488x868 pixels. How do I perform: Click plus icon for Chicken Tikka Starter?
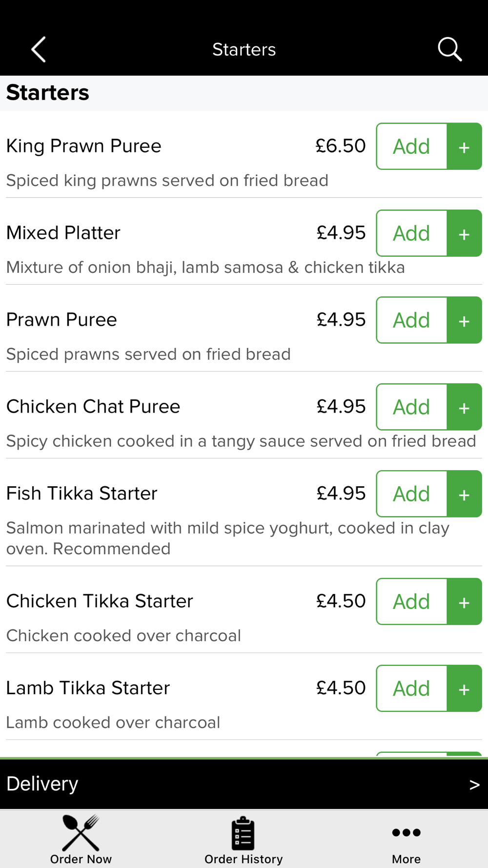click(464, 601)
